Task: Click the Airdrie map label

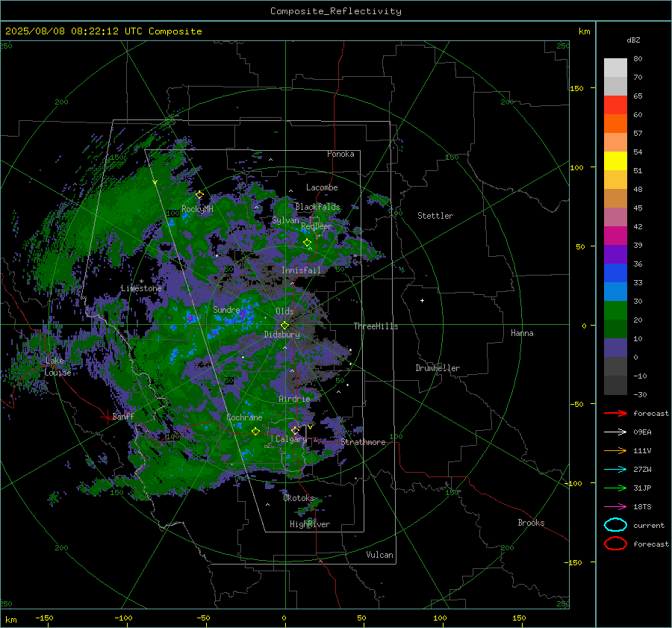Action: 294,399
